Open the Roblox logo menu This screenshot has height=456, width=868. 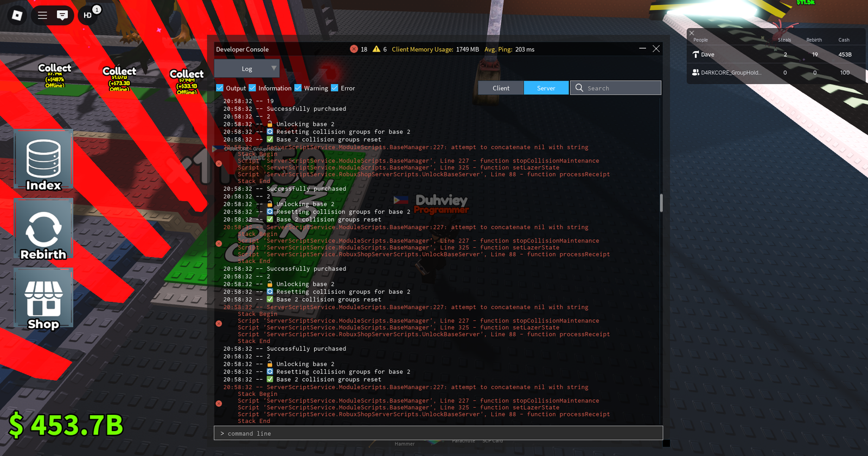(x=17, y=15)
